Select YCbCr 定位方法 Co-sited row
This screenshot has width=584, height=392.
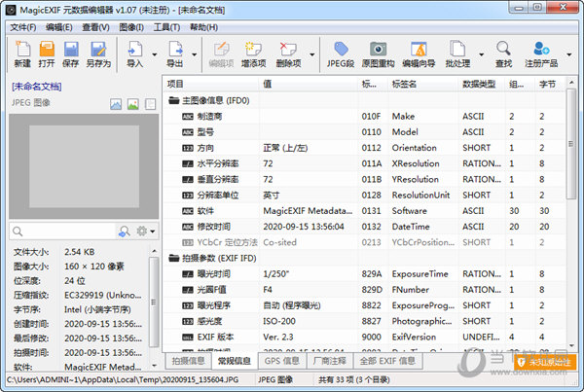[364, 242]
